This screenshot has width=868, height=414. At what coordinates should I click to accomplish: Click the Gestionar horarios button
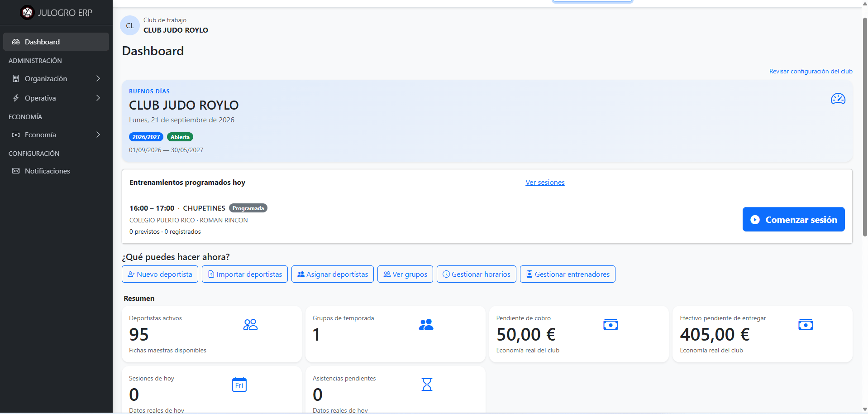[476, 274]
